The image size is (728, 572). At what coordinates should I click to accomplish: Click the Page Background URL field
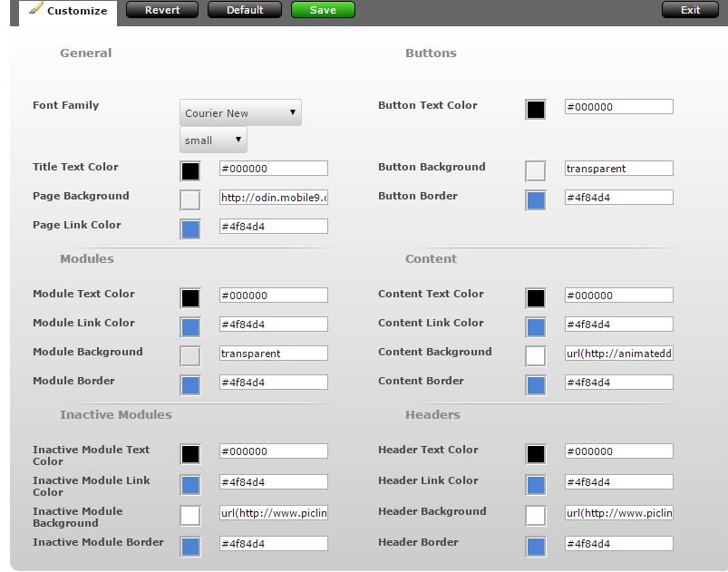coord(273,198)
